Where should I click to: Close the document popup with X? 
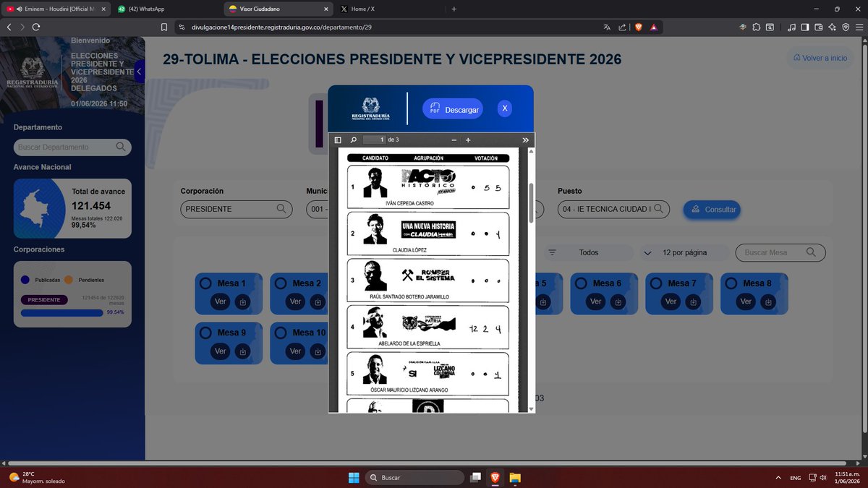pyautogui.click(x=505, y=108)
